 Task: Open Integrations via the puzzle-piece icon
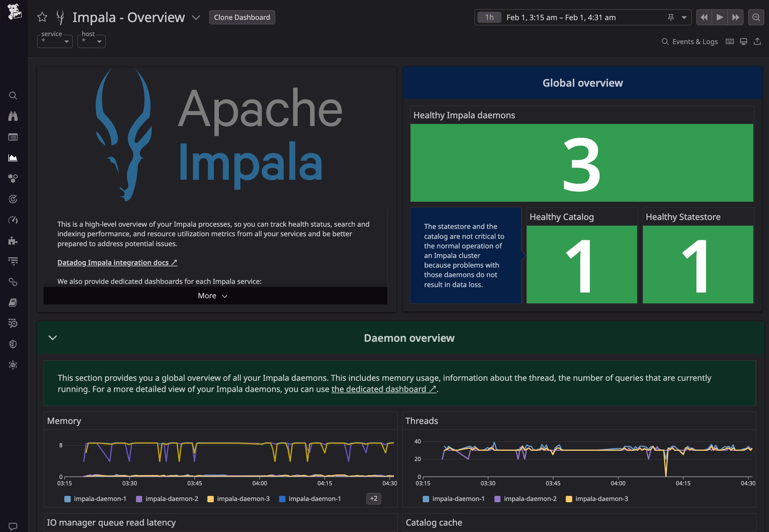point(13,241)
